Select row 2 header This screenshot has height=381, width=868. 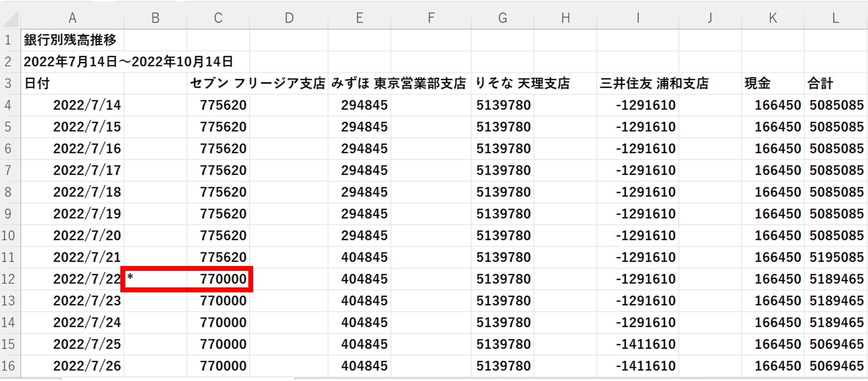pyautogui.click(x=10, y=62)
